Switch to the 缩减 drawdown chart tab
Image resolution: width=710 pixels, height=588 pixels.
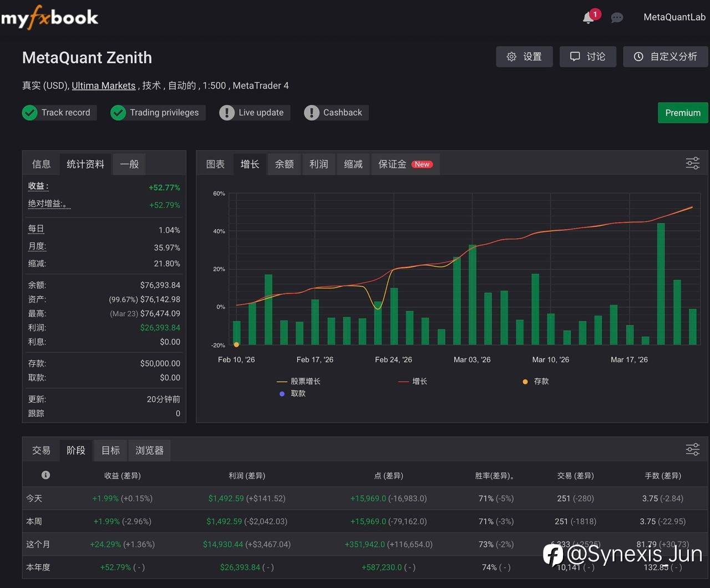[x=353, y=164]
